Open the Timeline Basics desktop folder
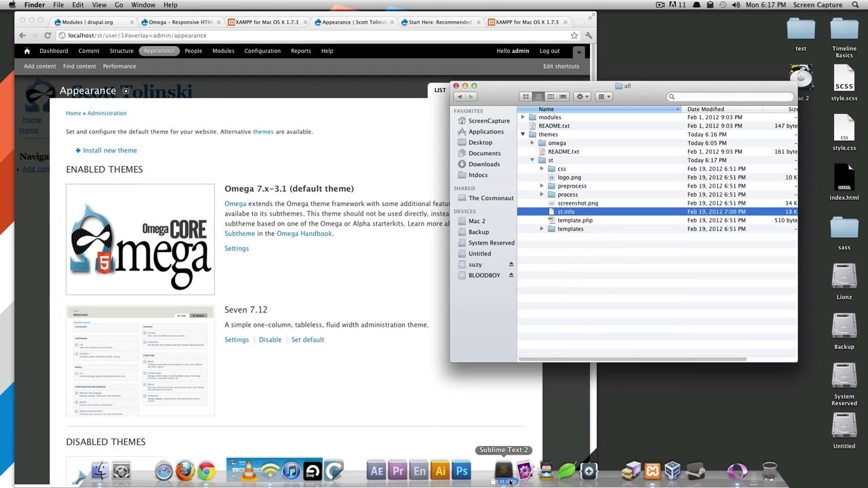Viewport: 868px width, 488px height. pos(844,37)
